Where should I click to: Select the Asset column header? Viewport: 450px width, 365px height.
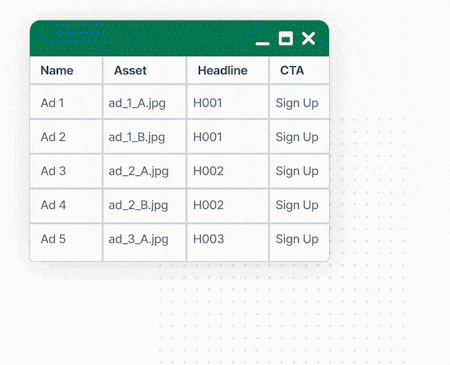click(145, 70)
